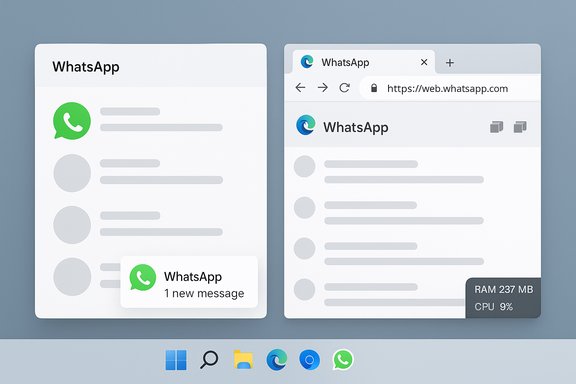Click the WhatsApp title in the desktop app window

86,67
